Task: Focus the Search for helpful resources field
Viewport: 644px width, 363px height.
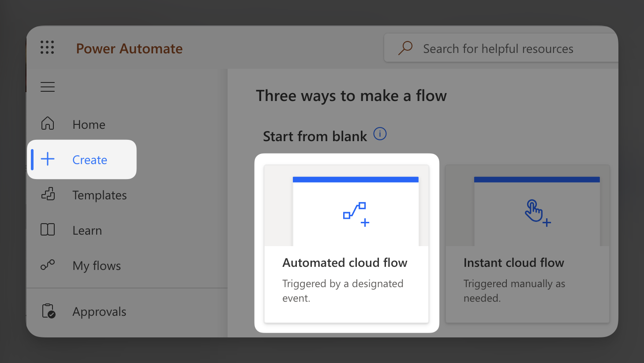Action: click(498, 49)
